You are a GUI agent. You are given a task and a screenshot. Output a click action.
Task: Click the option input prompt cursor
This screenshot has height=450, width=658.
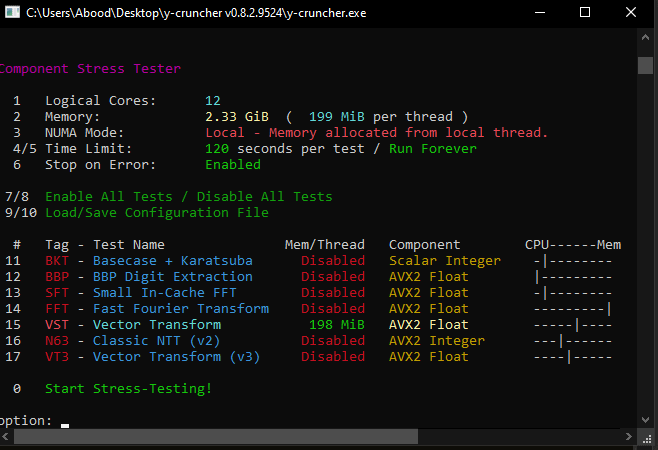pyautogui.click(x=65, y=425)
